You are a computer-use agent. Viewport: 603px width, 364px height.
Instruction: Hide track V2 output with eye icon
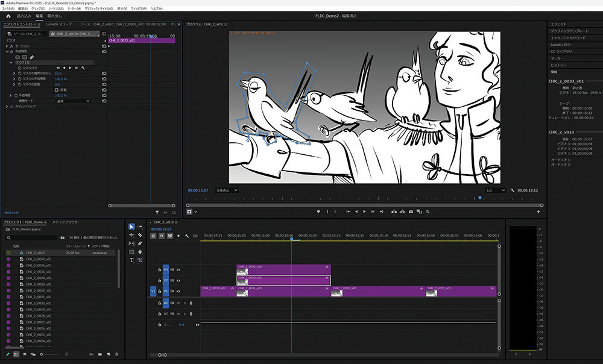tap(178, 281)
